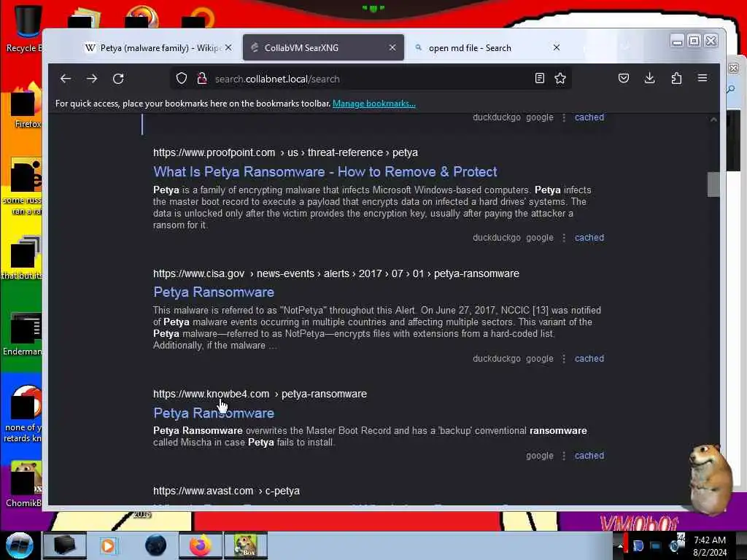Image resolution: width=747 pixels, height=560 pixels.
Task: Click the page scrollbar thumb
Action: pos(713,184)
